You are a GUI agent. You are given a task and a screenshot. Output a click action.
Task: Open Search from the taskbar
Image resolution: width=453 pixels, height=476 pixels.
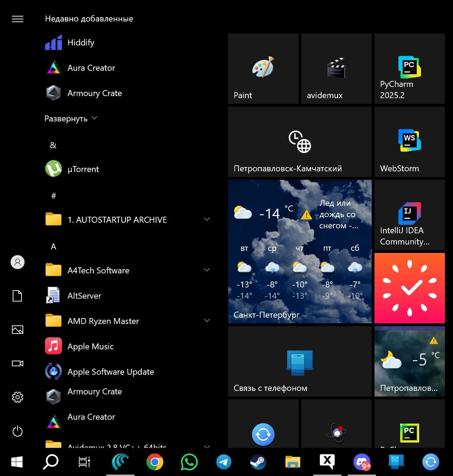tap(51, 462)
